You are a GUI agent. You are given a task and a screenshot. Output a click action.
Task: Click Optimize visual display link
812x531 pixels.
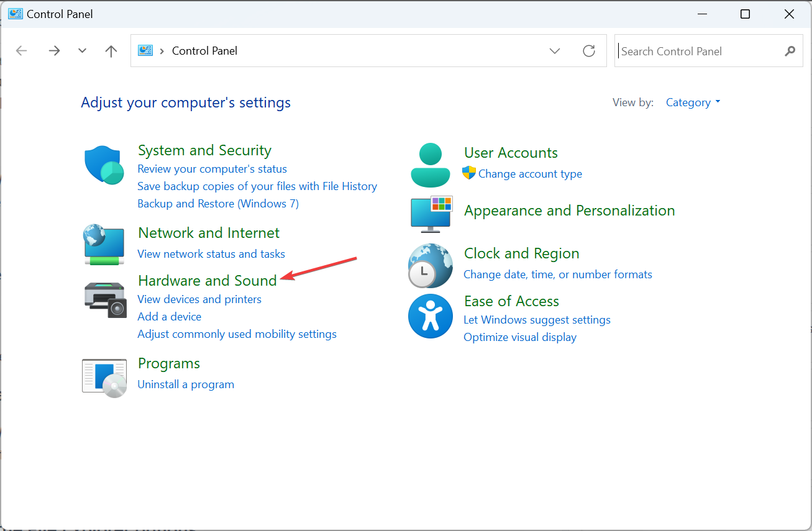(x=520, y=337)
